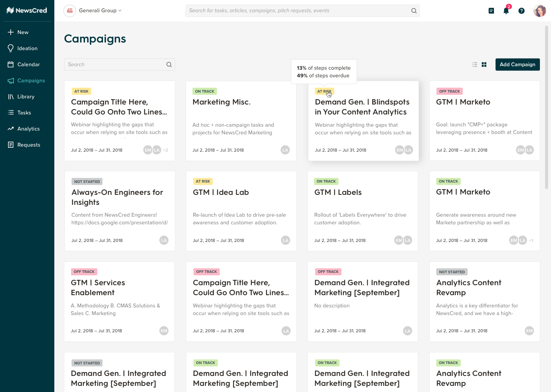Viewport: 551px width, 392px height.
Task: Focus the campaigns Search input field
Action: (x=115, y=65)
